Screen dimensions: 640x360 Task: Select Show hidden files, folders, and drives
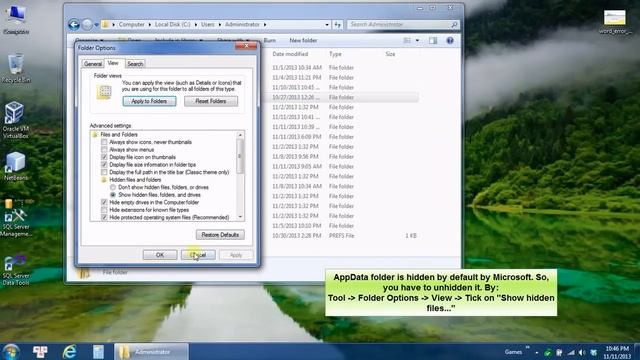tap(113, 195)
